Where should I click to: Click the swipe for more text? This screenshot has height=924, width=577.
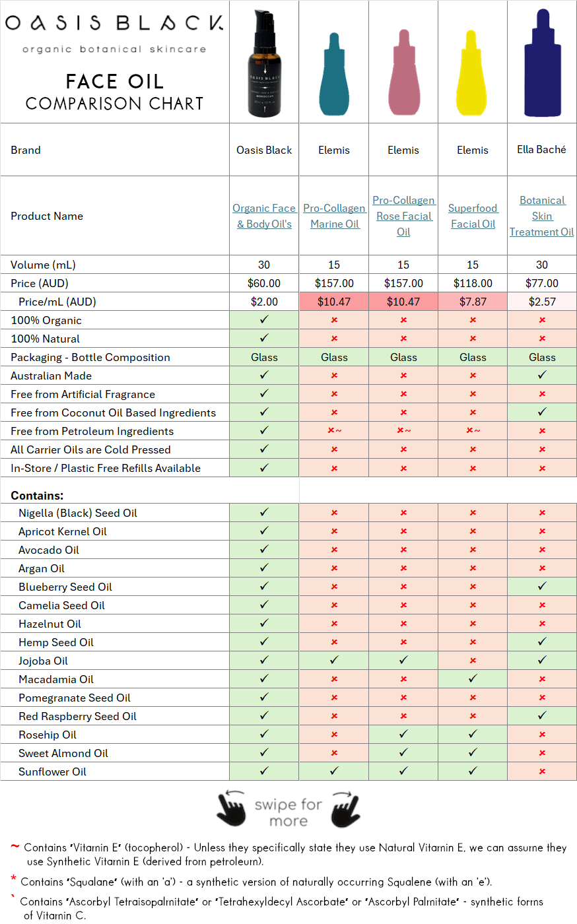pyautogui.click(x=288, y=812)
